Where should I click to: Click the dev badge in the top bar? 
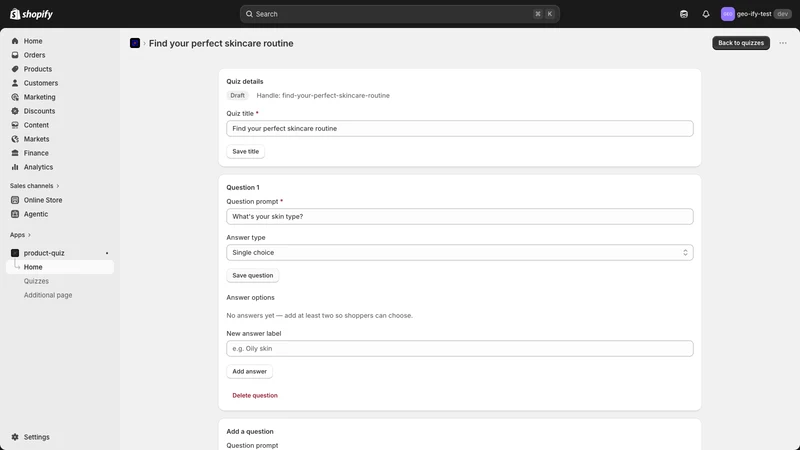783,14
